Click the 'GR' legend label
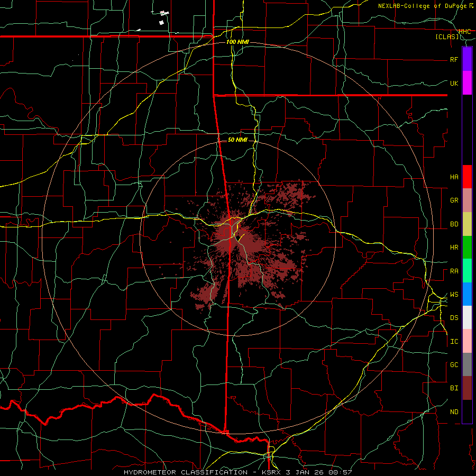476x476 pixels. pos(454,200)
